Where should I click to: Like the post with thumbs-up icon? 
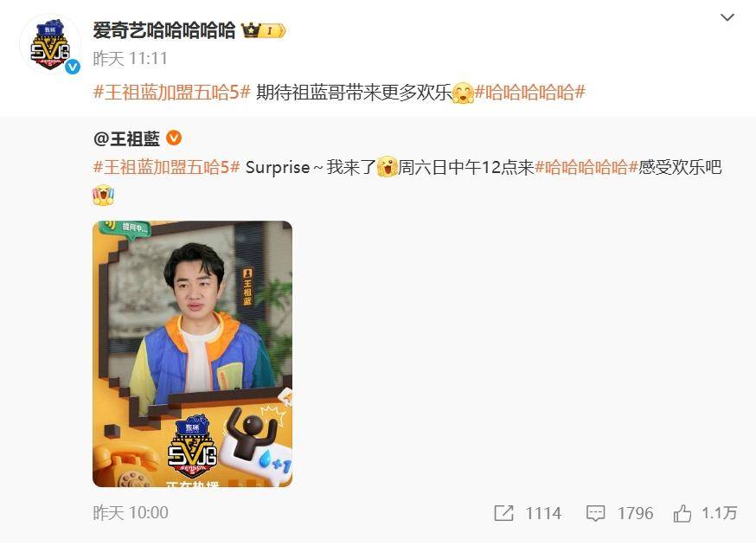point(682,513)
